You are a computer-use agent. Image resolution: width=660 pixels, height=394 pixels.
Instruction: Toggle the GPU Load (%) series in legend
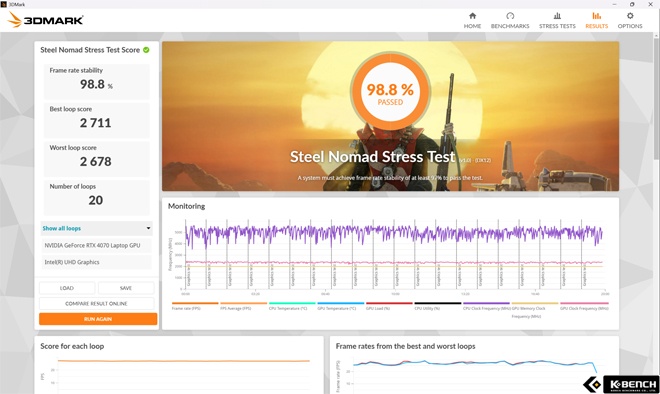pyautogui.click(x=378, y=308)
